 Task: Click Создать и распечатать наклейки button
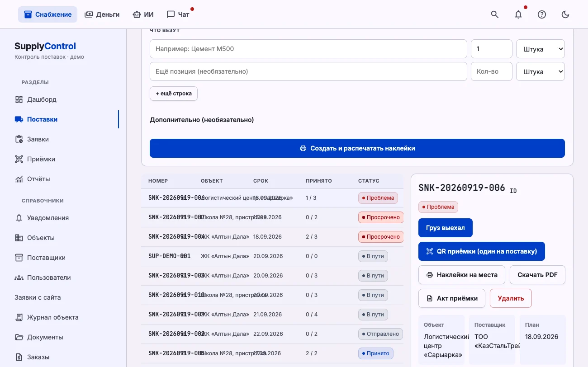357,148
